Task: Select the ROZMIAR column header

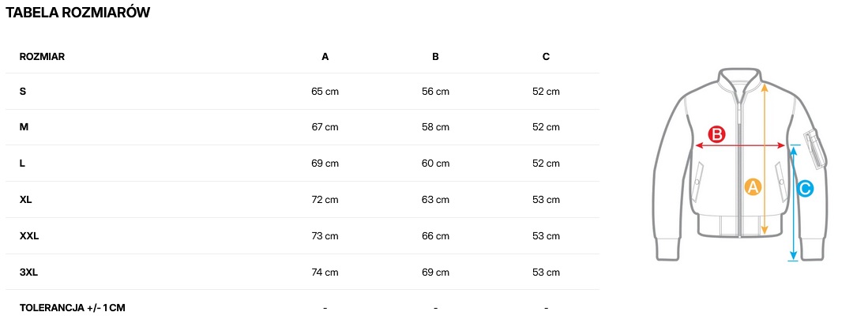Action: click(42, 57)
